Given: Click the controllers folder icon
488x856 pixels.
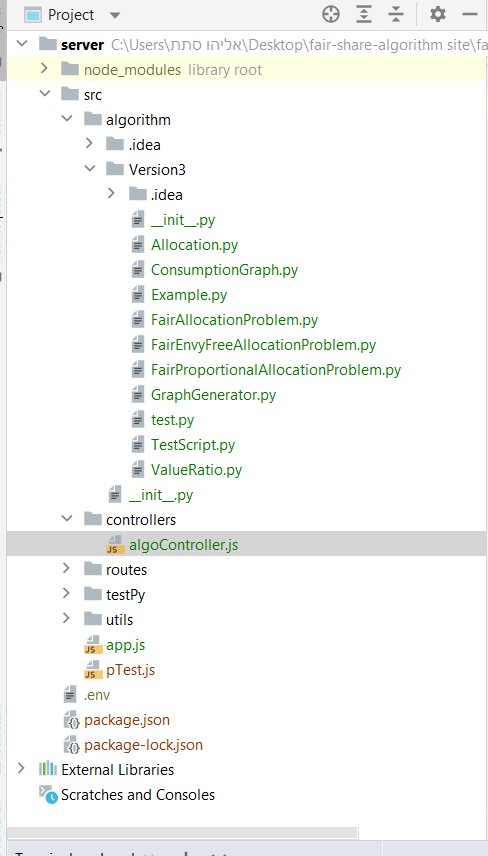Looking at the screenshot, I should 93,519.
